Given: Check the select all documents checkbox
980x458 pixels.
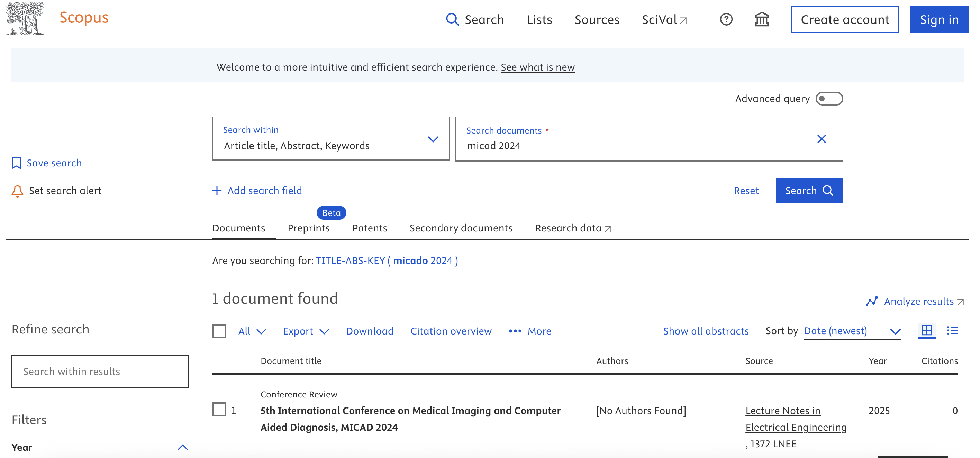Looking at the screenshot, I should 219,331.
